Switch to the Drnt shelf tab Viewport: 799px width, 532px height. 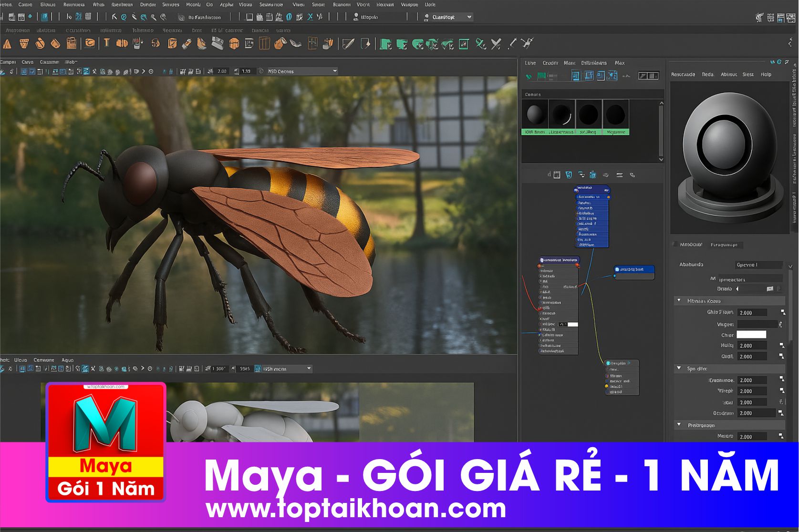[x=197, y=30]
